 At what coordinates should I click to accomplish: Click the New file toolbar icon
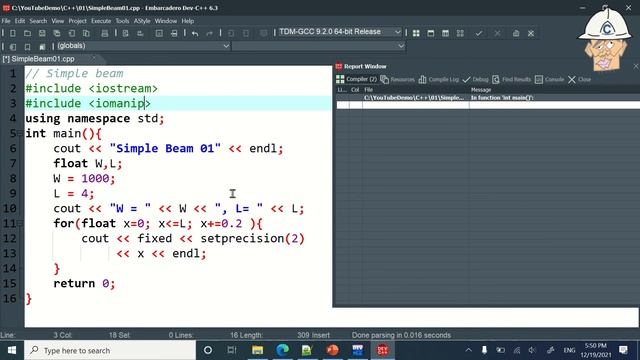tap(13, 33)
